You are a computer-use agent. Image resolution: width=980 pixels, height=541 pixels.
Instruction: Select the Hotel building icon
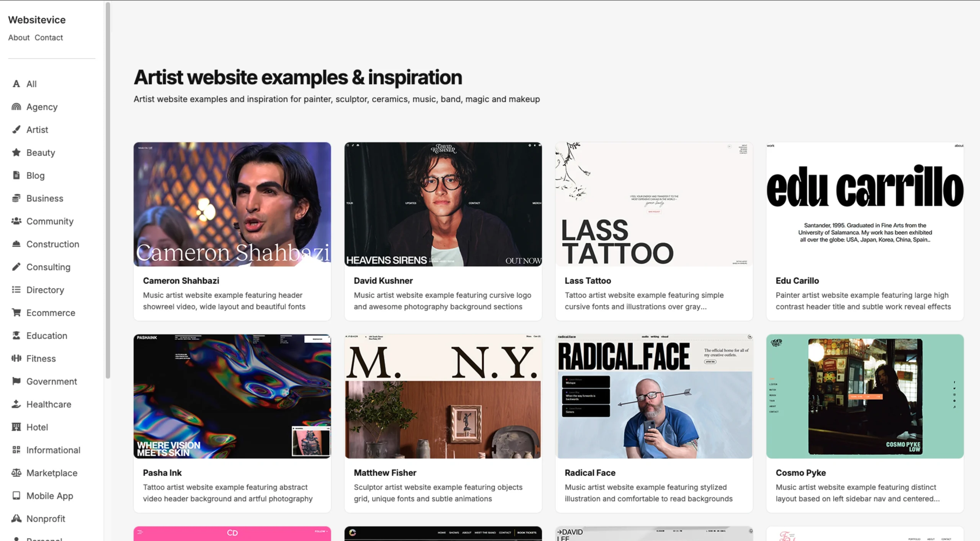pyautogui.click(x=16, y=427)
